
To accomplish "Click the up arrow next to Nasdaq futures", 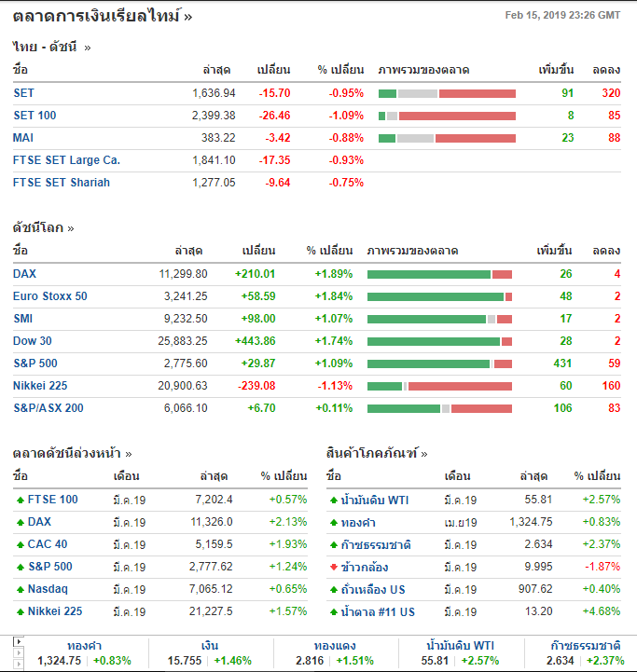I will [20, 590].
